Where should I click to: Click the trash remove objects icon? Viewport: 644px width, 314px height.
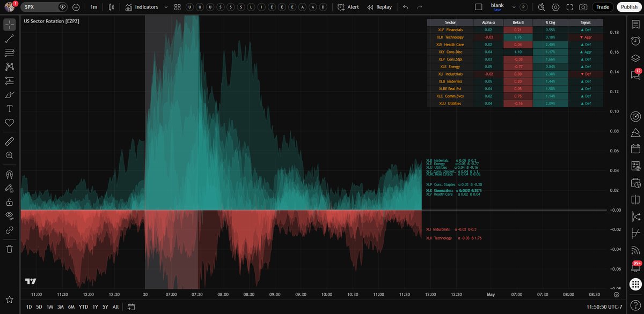click(x=9, y=249)
